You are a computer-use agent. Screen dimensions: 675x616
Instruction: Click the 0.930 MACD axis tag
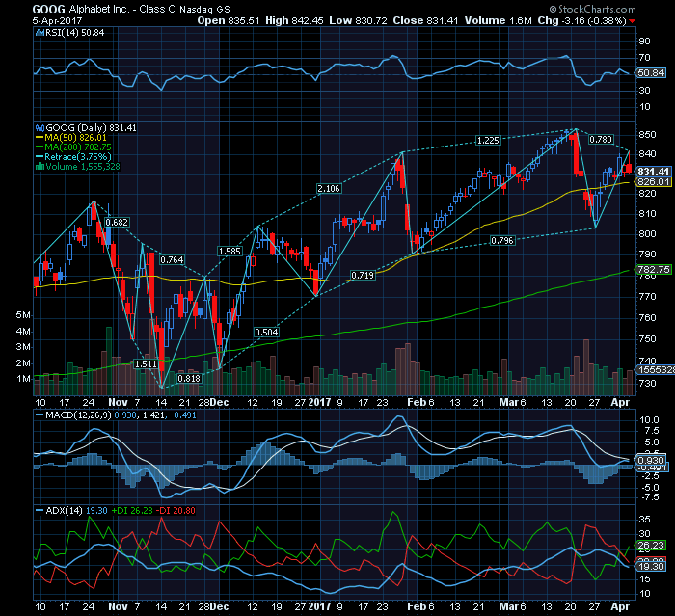click(x=651, y=460)
